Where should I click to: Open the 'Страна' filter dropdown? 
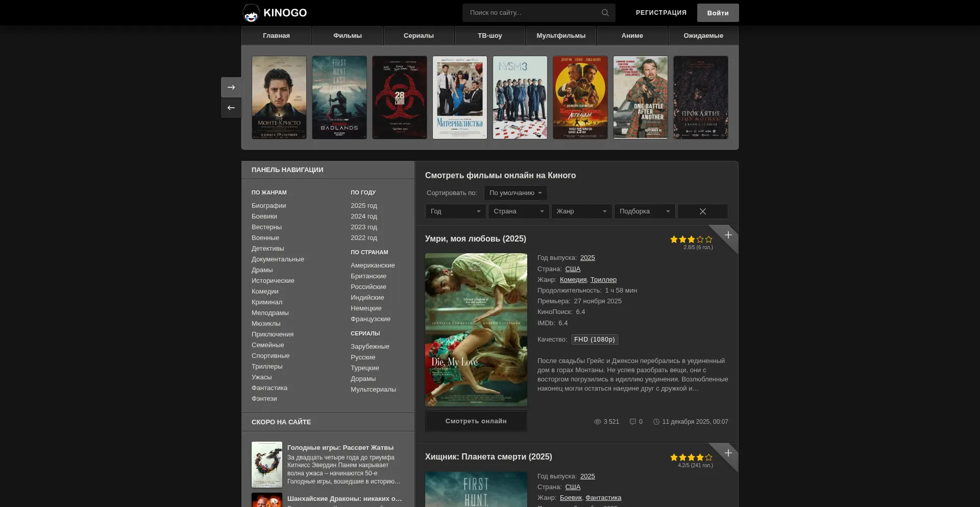click(x=518, y=211)
